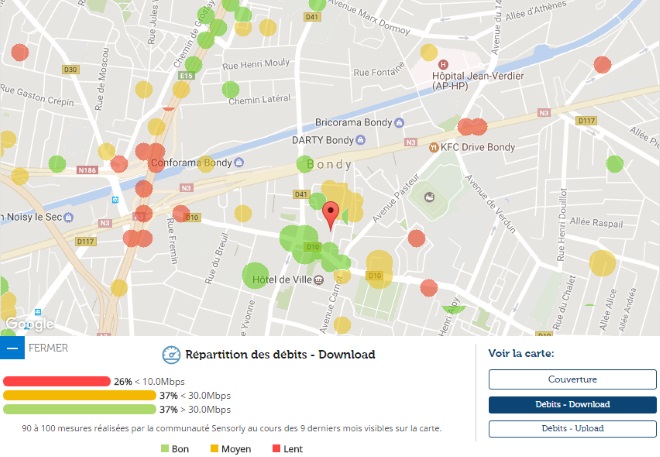
Task: Click the red 26% download speed bar
Action: tap(56, 381)
